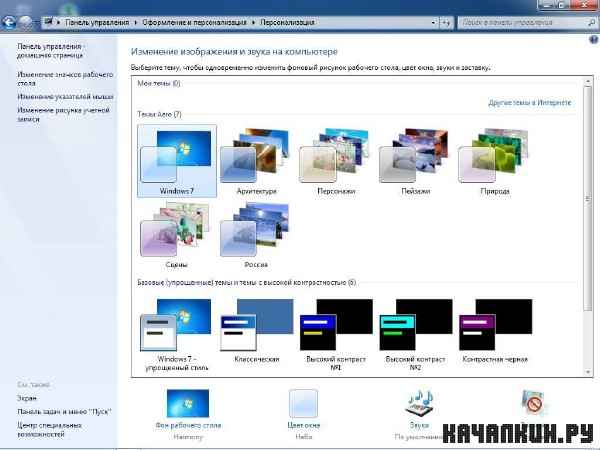Open Изменение значков рабочего стола link
600x450 pixels.
pos(65,78)
